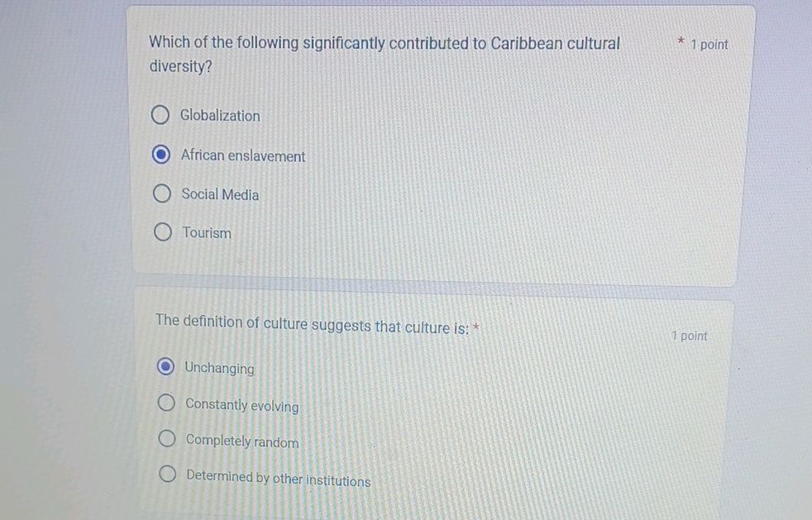Select the Tourism radio button

(161, 231)
